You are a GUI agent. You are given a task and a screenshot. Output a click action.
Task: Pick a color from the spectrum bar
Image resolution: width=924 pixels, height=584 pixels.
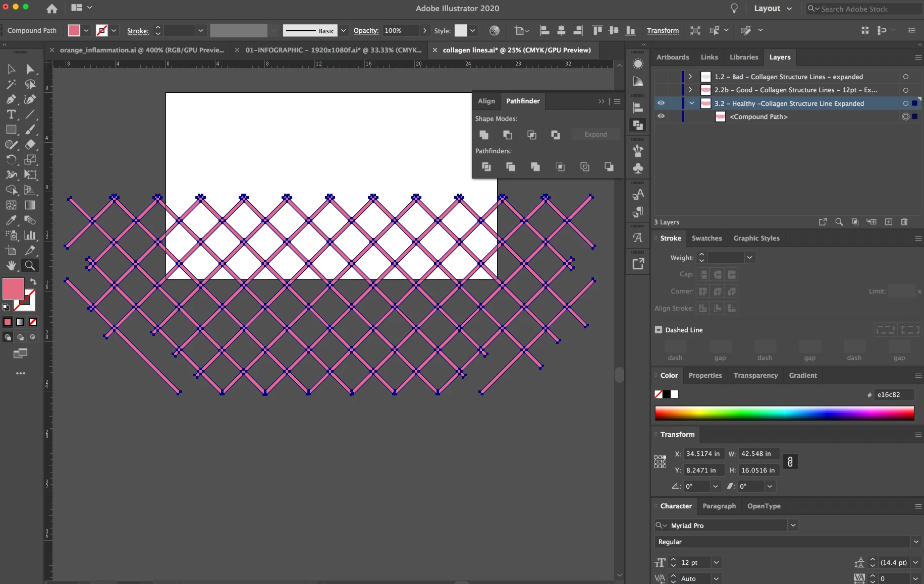tap(784, 413)
